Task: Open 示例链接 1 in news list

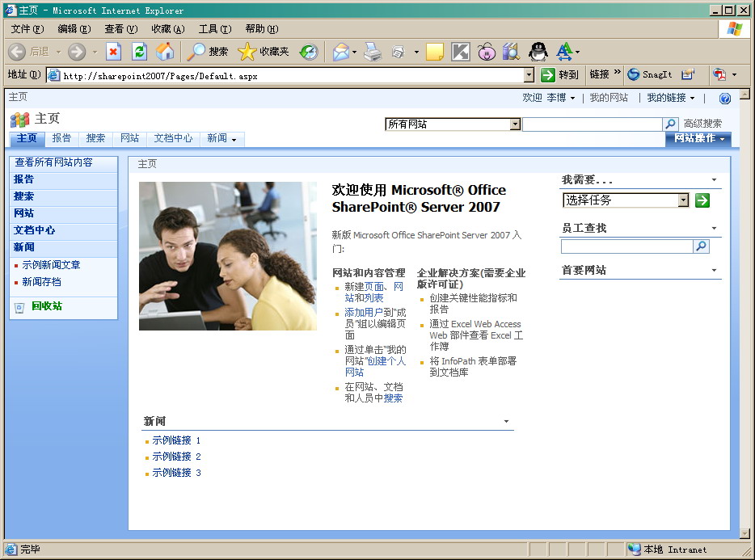Action: 176,440
